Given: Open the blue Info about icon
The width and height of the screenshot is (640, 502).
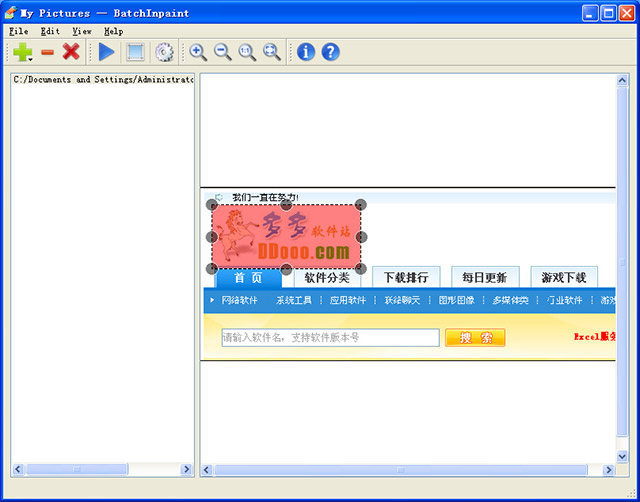Looking at the screenshot, I should point(306,52).
